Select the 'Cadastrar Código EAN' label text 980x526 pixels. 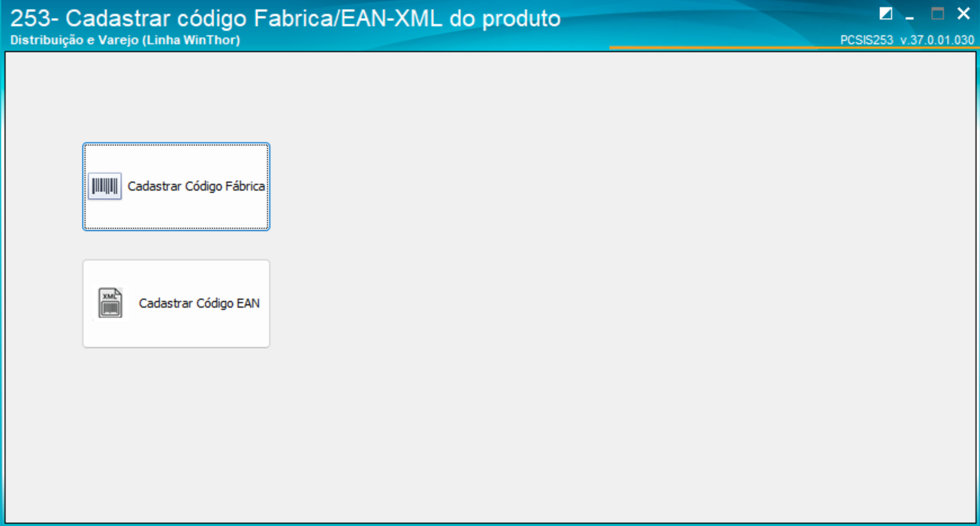(x=199, y=304)
